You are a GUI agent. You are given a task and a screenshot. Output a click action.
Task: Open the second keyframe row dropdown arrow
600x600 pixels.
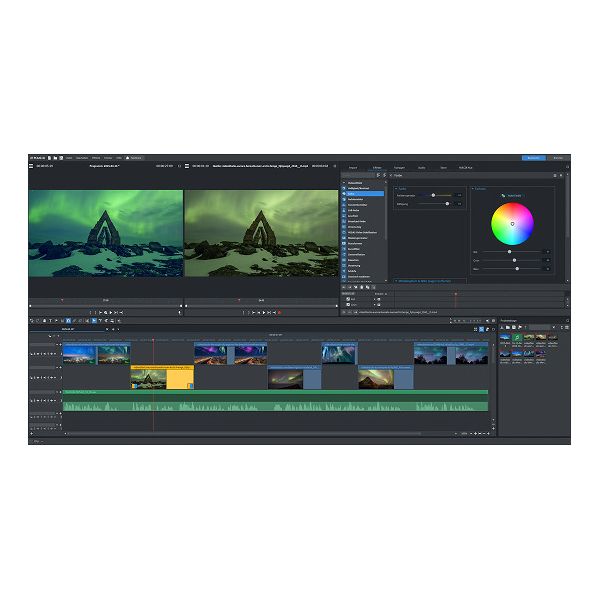(x=375, y=305)
